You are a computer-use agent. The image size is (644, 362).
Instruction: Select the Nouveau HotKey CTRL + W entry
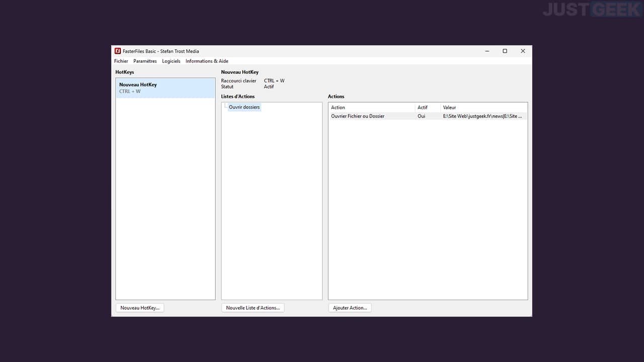click(x=166, y=88)
